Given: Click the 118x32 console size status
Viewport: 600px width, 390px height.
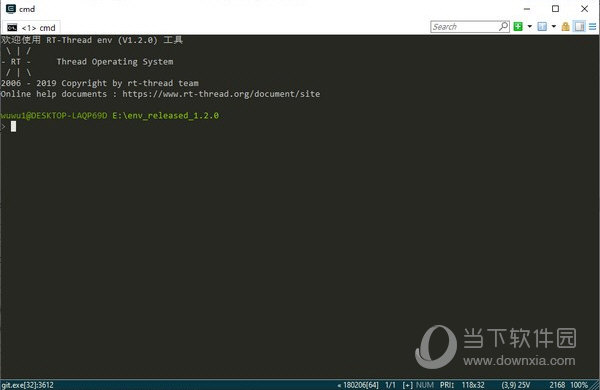Looking at the screenshot, I should pyautogui.click(x=473, y=385).
